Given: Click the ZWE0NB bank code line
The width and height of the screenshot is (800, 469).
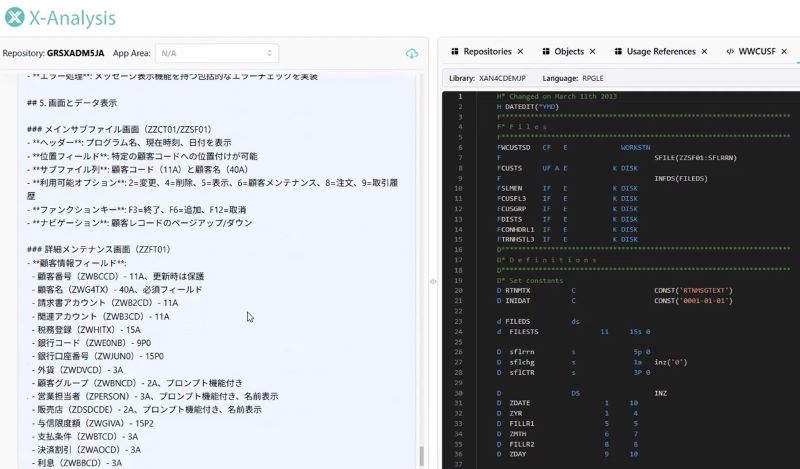Looking at the screenshot, I should [x=91, y=343].
